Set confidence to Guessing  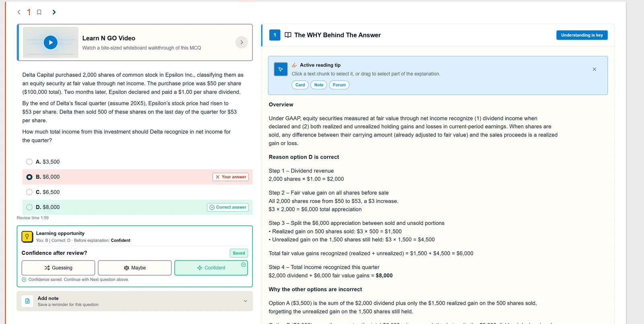(58, 268)
